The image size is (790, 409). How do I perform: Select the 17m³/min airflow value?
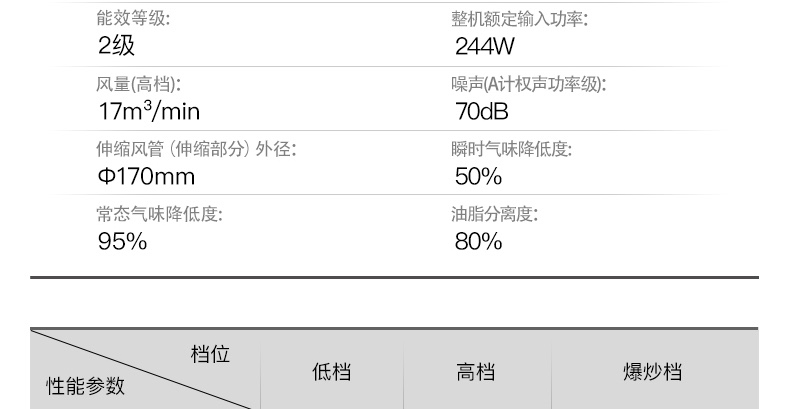(149, 111)
